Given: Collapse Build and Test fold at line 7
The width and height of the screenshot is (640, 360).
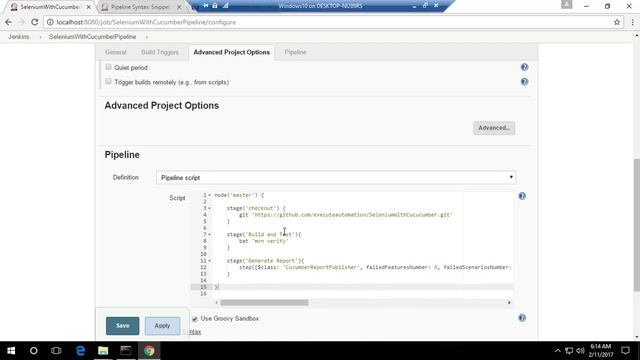Looking at the screenshot, I should [x=210, y=235].
